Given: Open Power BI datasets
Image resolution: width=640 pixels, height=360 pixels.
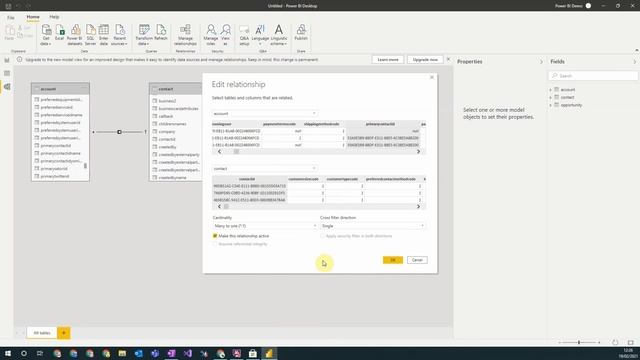Looking at the screenshot, I should [75, 35].
